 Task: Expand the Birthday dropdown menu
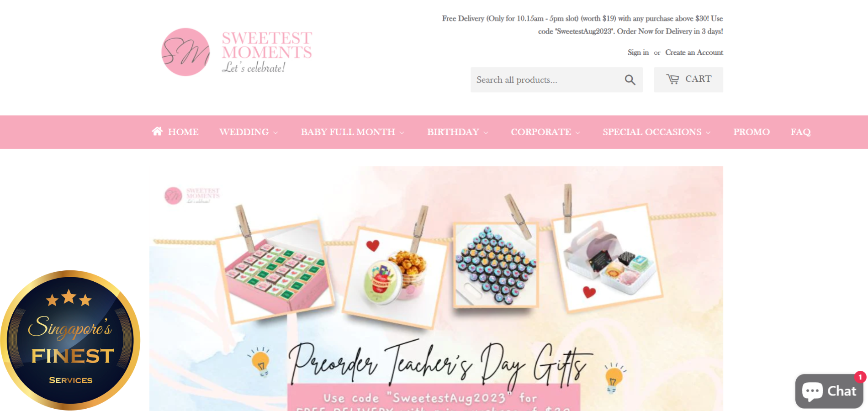(458, 132)
